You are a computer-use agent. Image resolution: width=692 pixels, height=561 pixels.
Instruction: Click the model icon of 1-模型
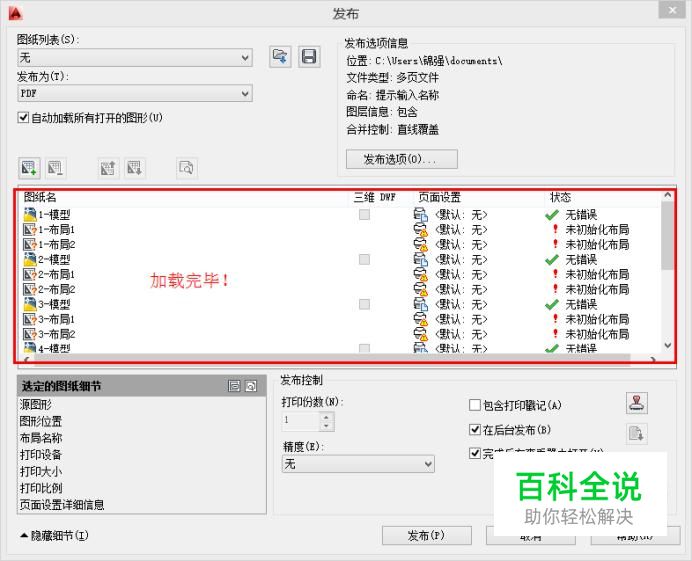coord(30,215)
